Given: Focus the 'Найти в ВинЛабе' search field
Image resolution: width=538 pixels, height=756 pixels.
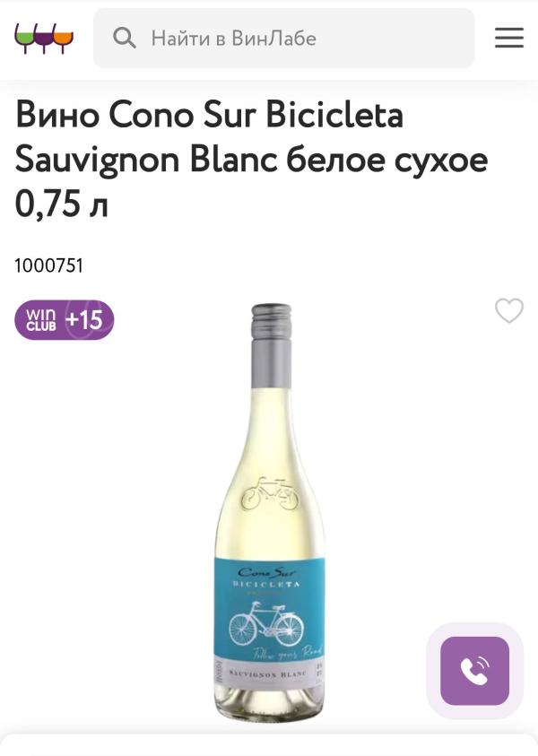Looking at the screenshot, I should (284, 38).
